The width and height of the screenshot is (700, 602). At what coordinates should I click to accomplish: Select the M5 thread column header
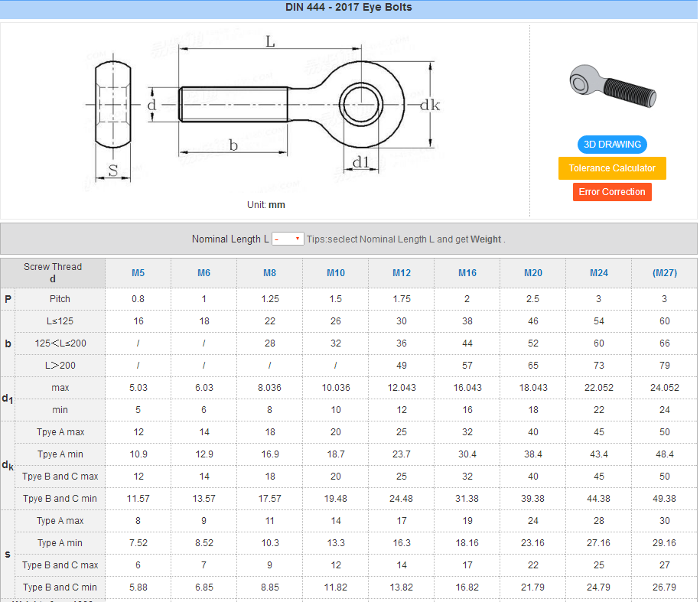[138, 272]
